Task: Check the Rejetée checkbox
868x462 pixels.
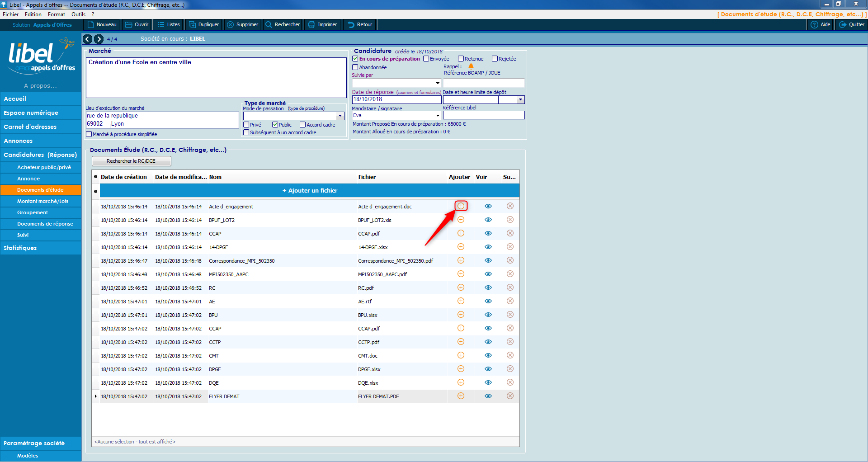Action: point(495,59)
